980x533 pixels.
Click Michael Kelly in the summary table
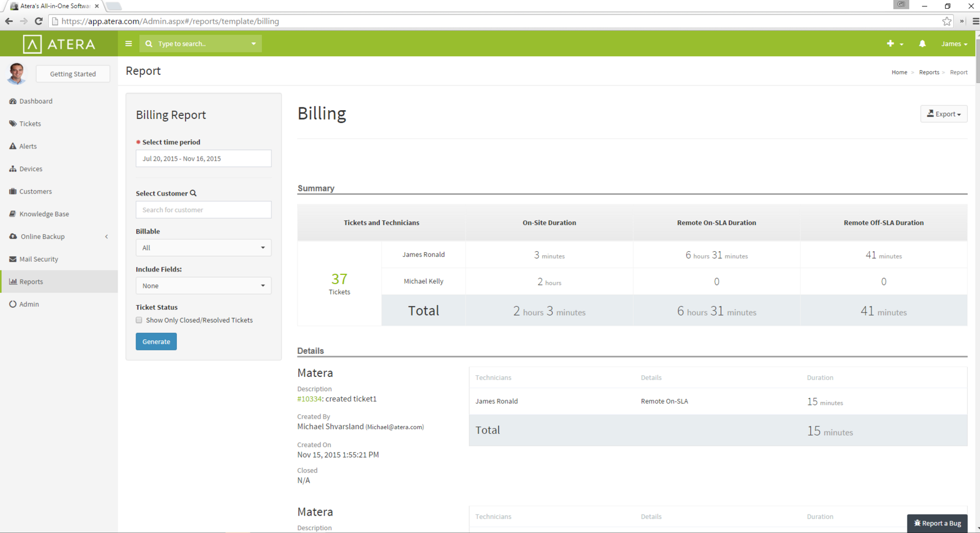click(423, 281)
